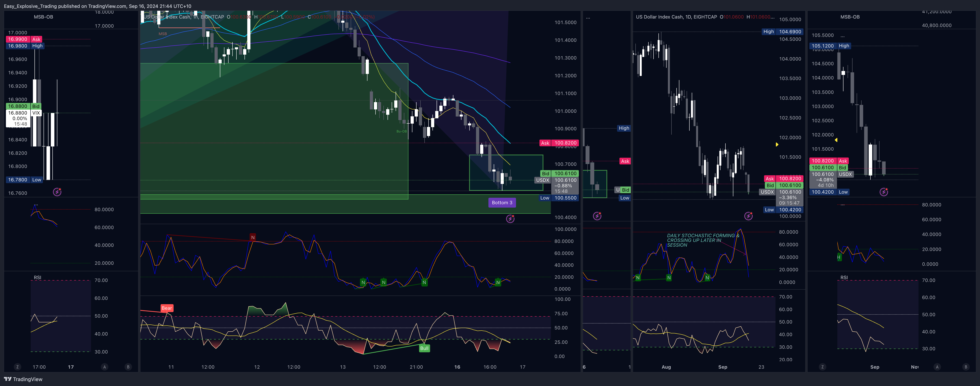This screenshot has width=980, height=386.
Task: Click the RSI label in the VIX pane
Action: pos(37,278)
